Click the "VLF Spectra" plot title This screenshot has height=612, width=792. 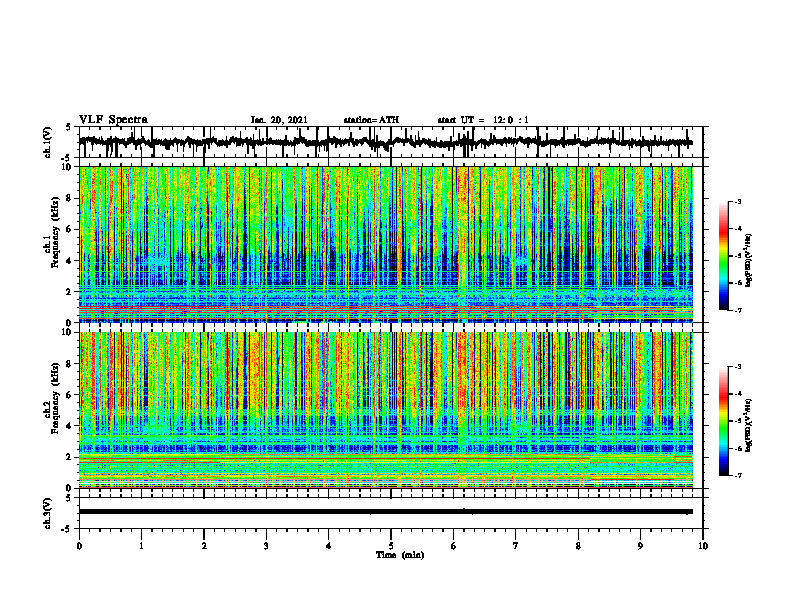click(x=113, y=119)
